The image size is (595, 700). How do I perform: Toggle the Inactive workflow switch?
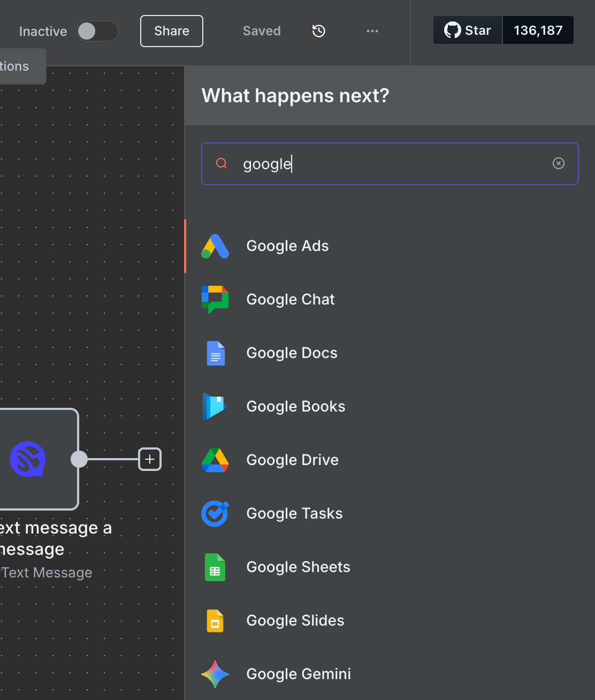coord(97,31)
